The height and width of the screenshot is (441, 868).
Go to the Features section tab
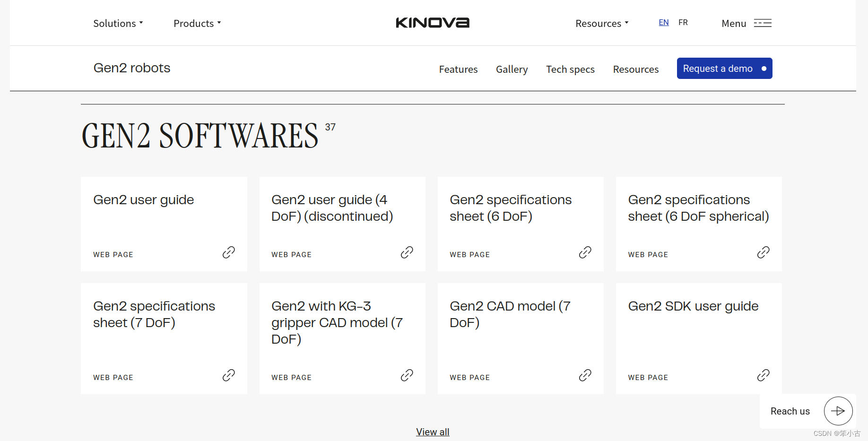tap(458, 69)
